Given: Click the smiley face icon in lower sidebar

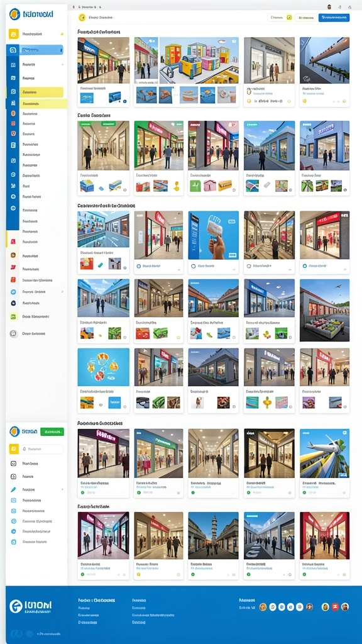Looking at the screenshot, I should 14,464.
